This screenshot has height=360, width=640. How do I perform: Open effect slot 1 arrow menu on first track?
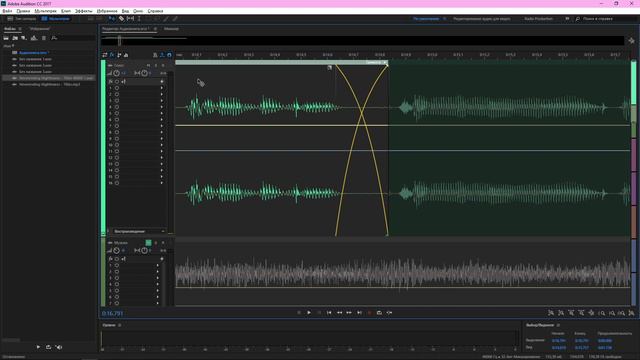point(162,88)
